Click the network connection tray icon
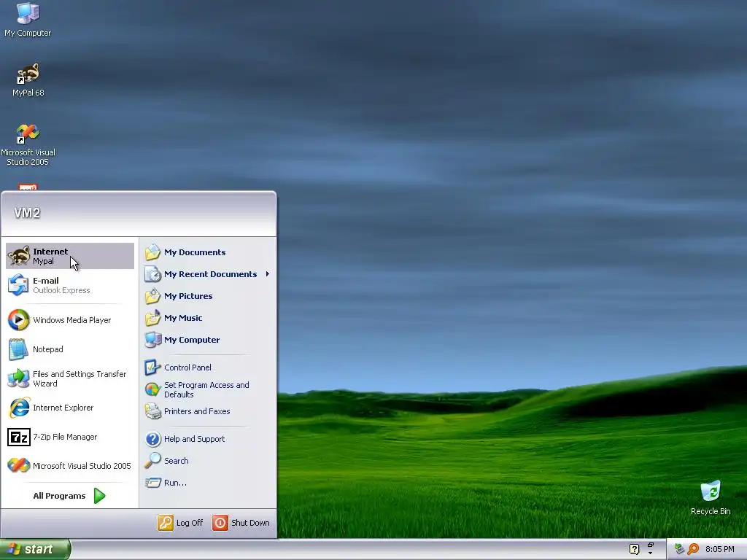Viewport: 747px width, 560px height. 679,549
